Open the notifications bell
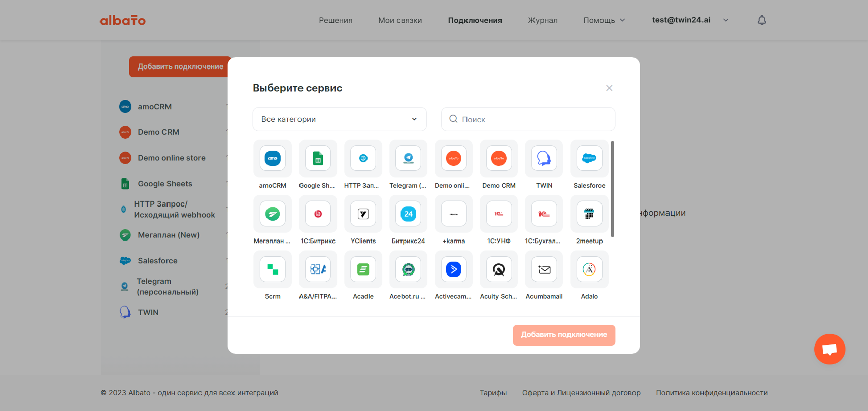This screenshot has height=411, width=868. 762,20
